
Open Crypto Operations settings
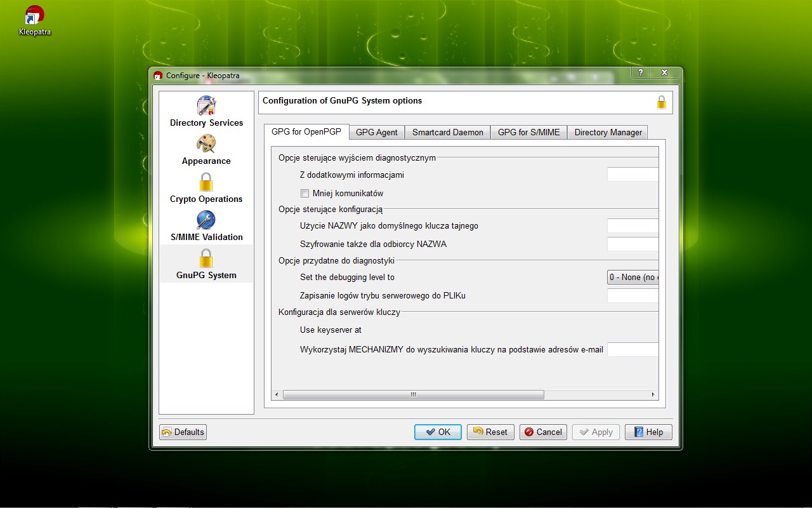206,188
